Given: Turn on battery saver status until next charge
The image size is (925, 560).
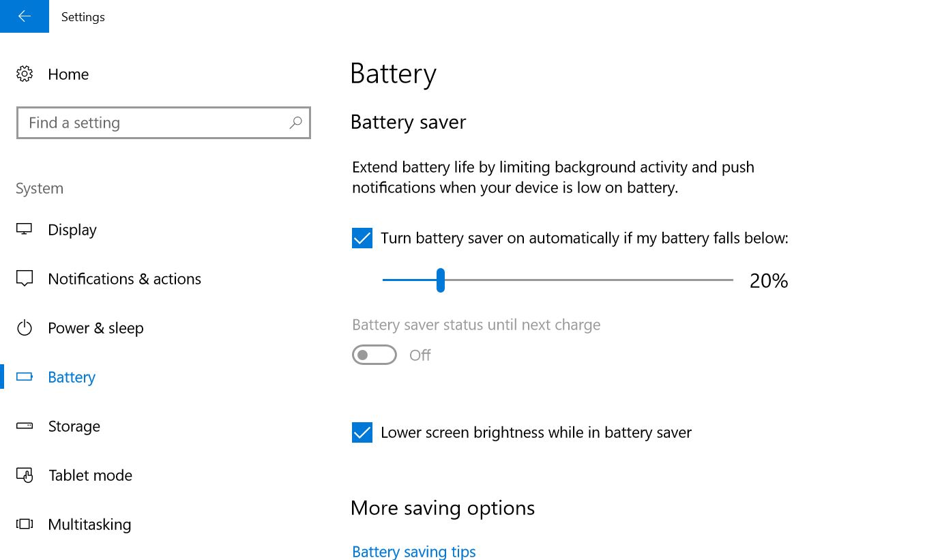Looking at the screenshot, I should coord(374,354).
